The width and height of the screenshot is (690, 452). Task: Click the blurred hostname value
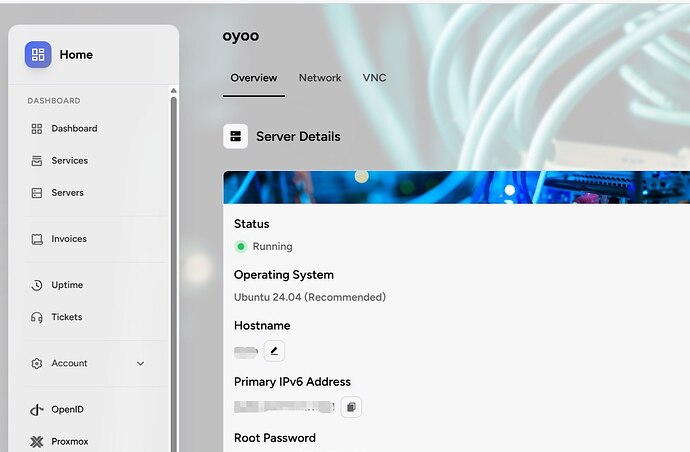pos(246,352)
